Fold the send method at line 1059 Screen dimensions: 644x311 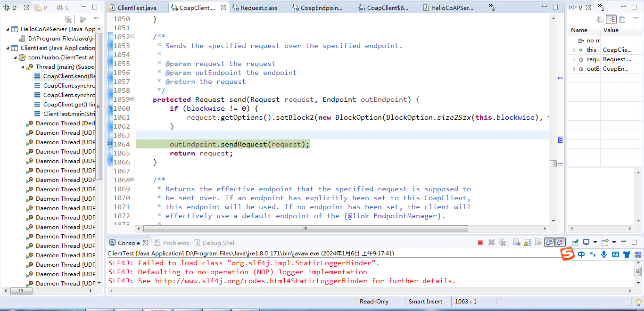(132, 99)
